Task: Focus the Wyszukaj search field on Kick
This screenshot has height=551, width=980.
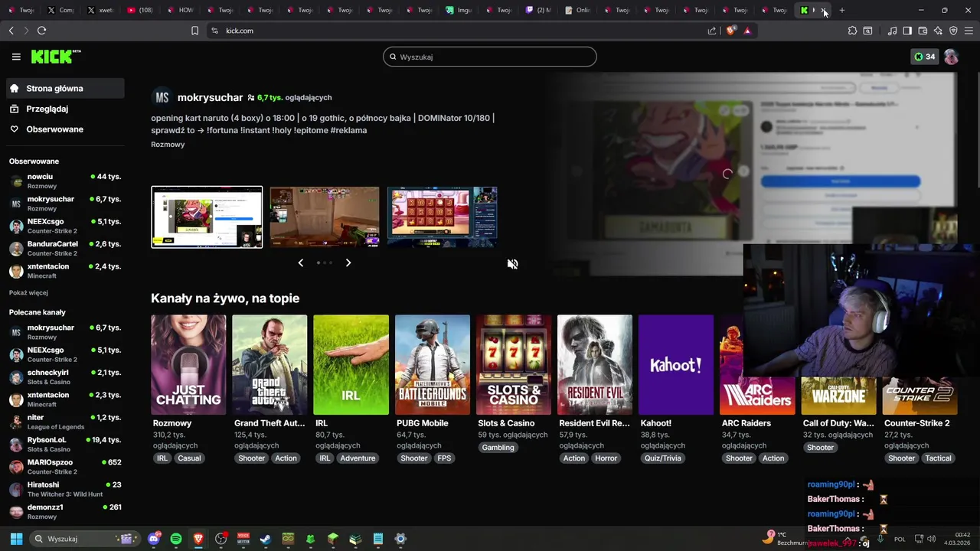Action: tap(490, 57)
